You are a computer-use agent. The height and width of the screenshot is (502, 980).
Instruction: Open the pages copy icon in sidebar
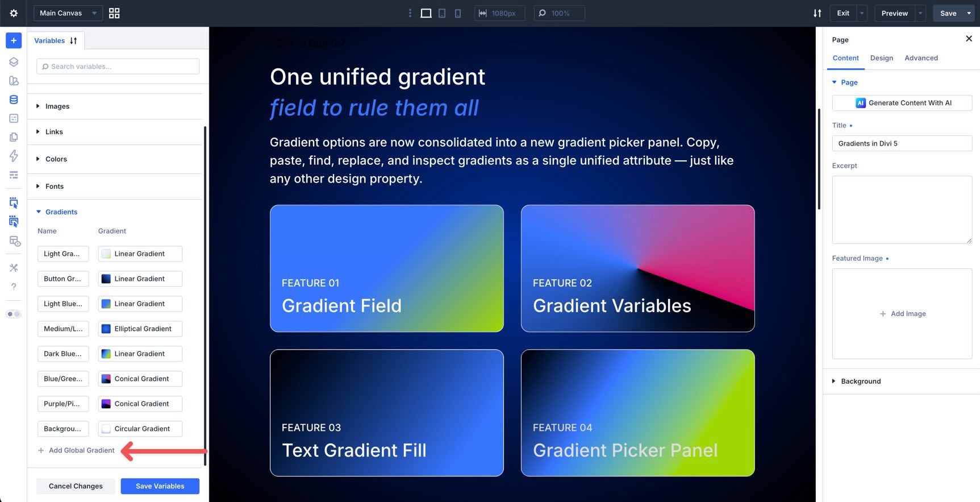[x=14, y=137]
